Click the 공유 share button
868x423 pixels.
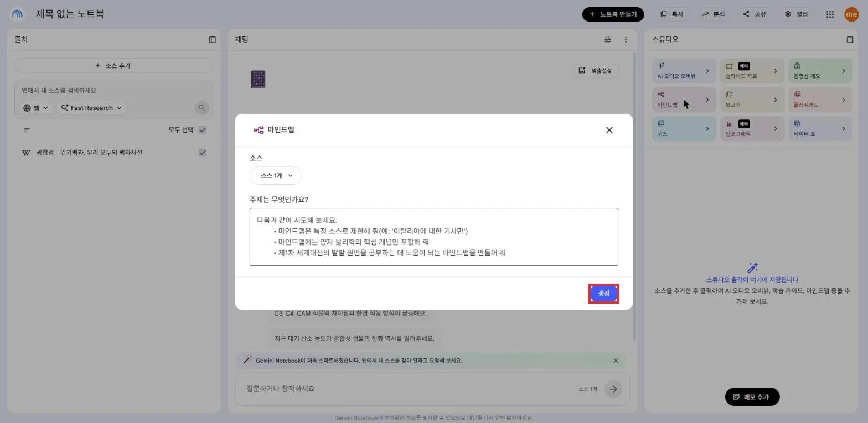[x=755, y=14]
